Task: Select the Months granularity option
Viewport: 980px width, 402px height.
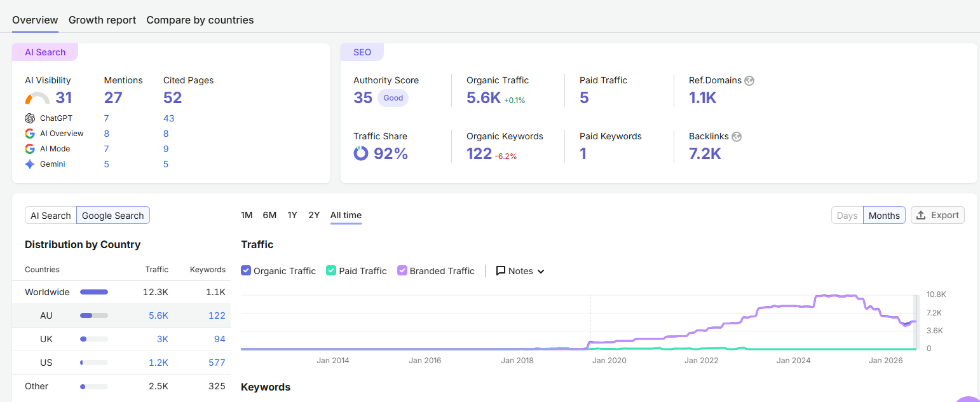Action: click(884, 216)
